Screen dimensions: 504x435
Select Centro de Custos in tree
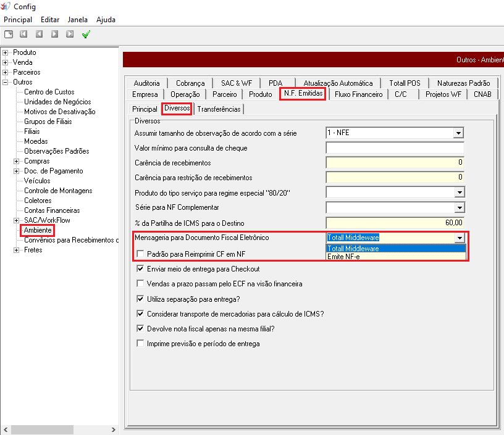point(49,92)
